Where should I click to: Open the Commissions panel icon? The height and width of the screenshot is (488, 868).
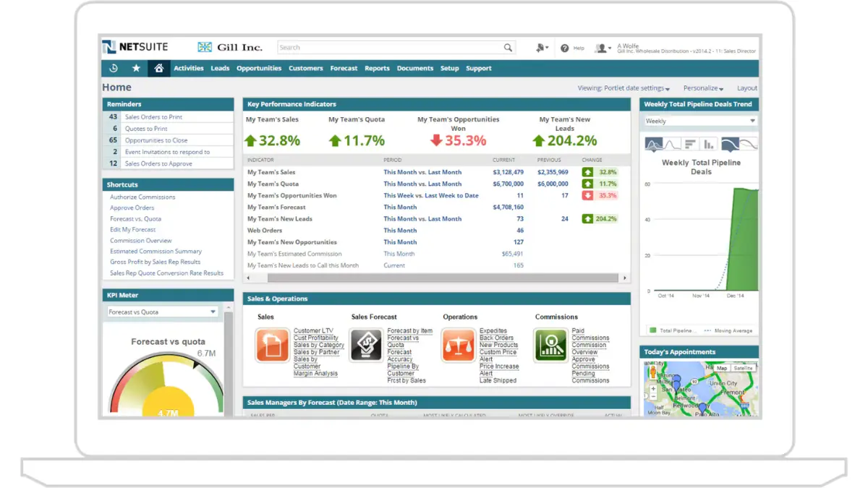(x=552, y=345)
